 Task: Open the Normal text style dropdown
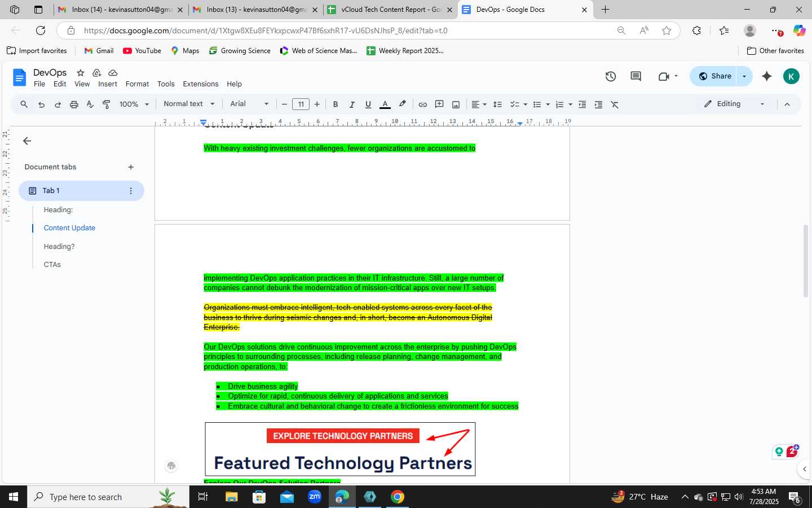click(189, 104)
